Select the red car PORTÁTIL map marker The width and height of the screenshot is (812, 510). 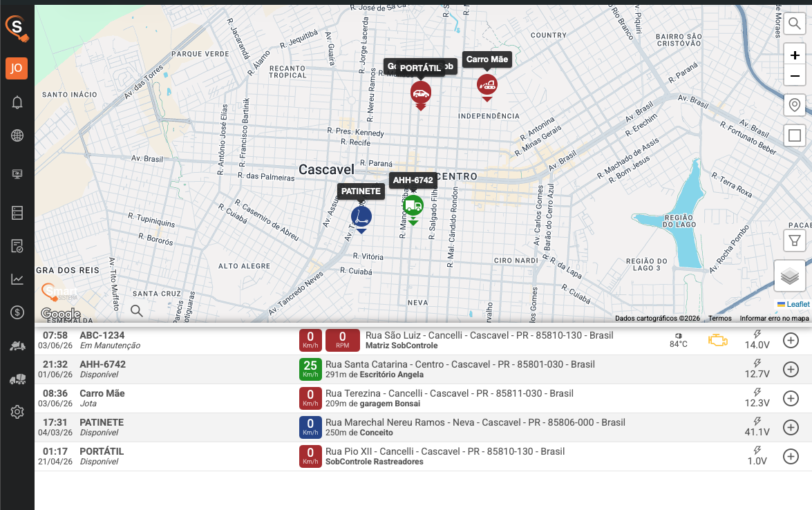(420, 95)
